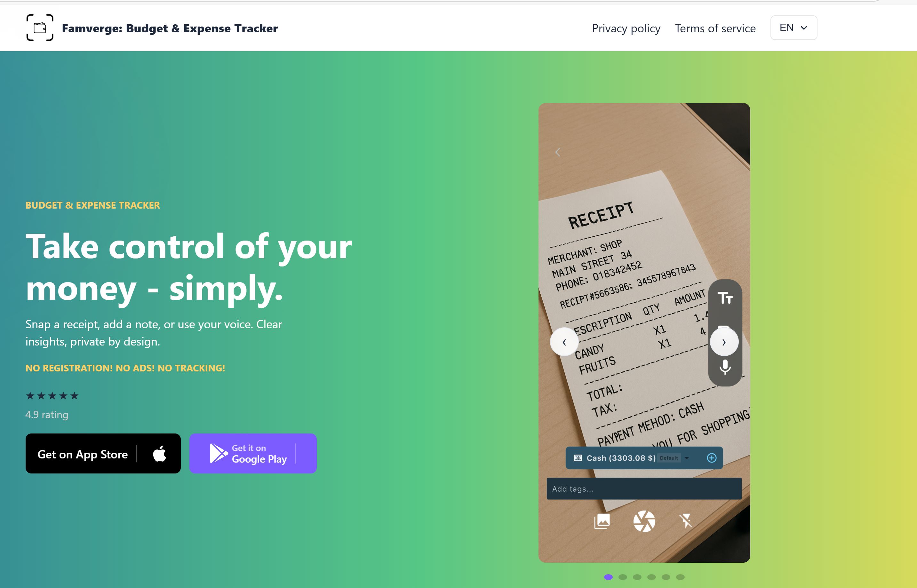Open the Privacy policy page
The height and width of the screenshot is (588, 917).
pyautogui.click(x=626, y=28)
